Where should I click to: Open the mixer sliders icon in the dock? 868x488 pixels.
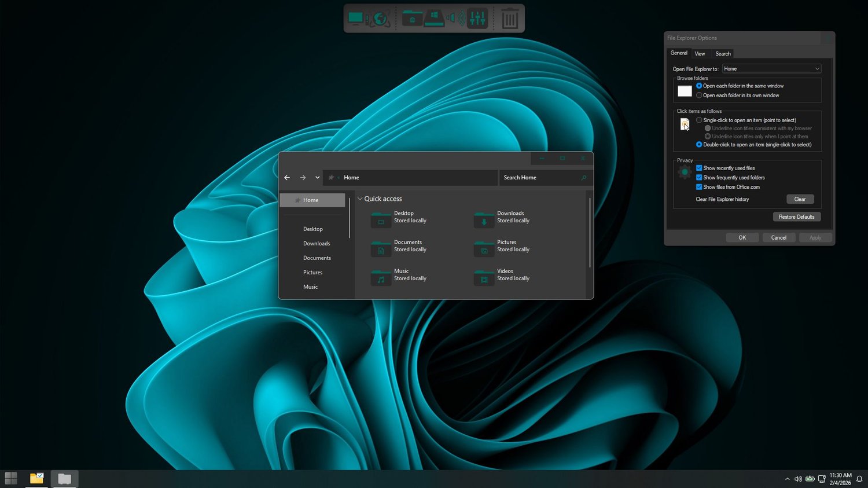(477, 19)
